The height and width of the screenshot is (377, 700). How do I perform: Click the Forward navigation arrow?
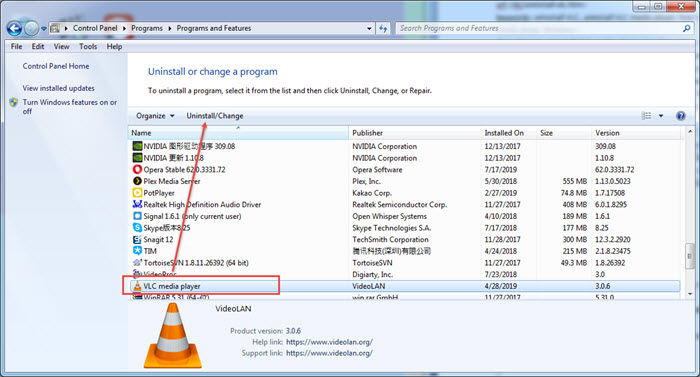[31, 29]
